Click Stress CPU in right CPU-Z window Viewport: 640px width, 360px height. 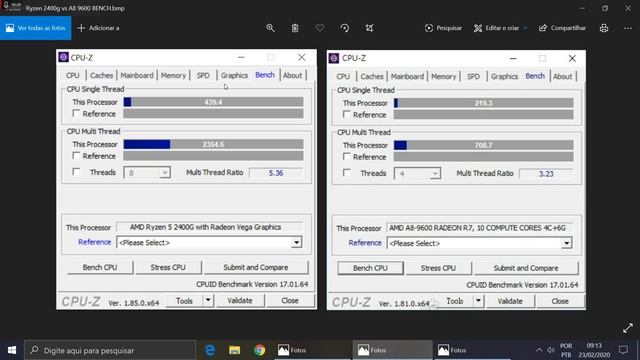pyautogui.click(x=438, y=268)
